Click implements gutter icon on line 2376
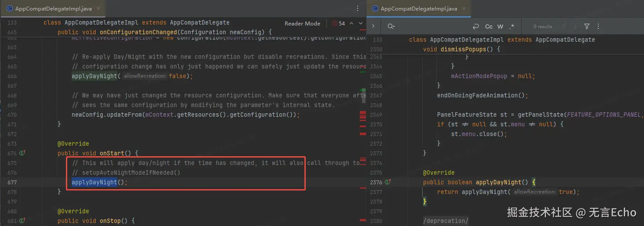 pyautogui.click(x=388, y=182)
